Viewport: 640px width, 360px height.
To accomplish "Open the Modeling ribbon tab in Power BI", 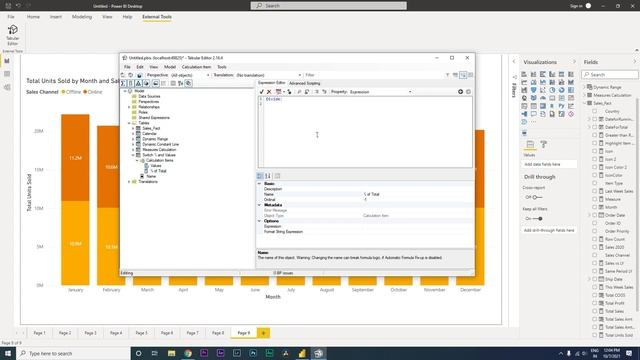I will coord(82,17).
